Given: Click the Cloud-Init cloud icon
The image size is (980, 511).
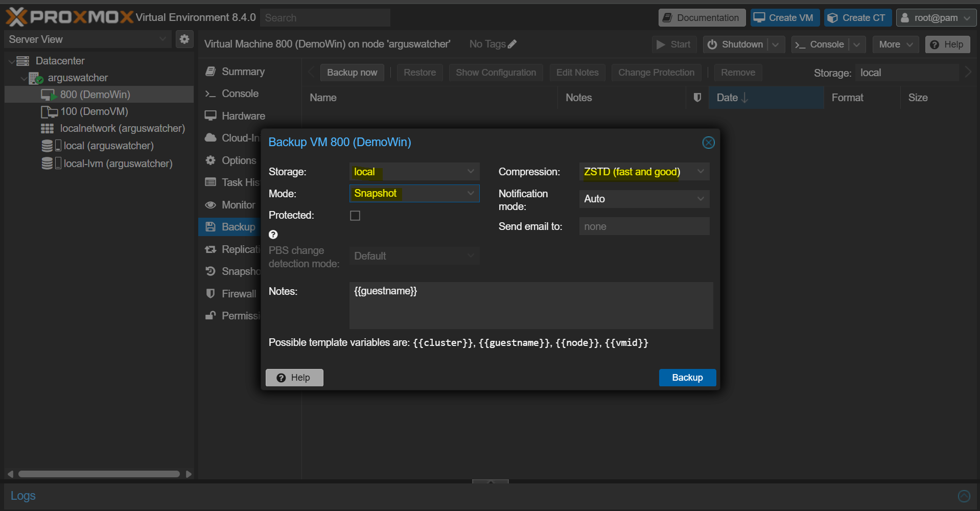Looking at the screenshot, I should pos(211,138).
